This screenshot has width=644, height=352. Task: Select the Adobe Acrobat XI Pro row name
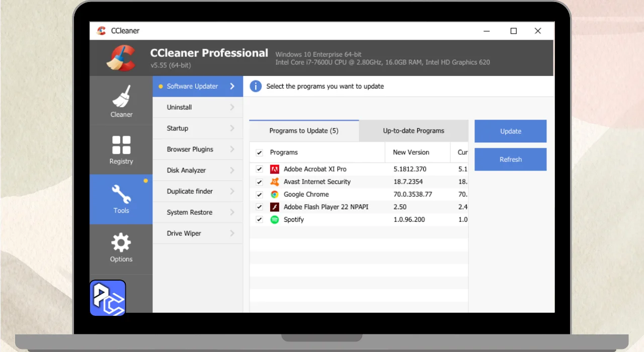[x=315, y=169]
